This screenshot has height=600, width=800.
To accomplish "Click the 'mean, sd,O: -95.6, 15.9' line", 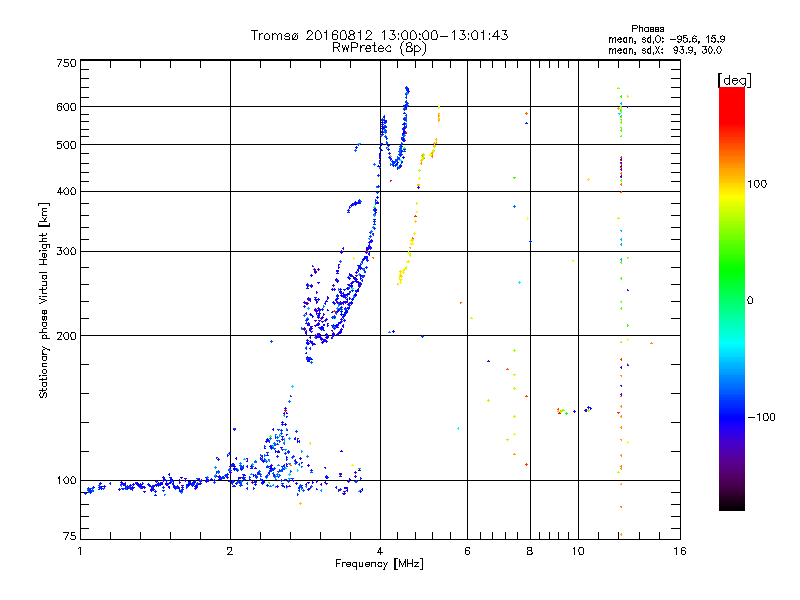I will coord(666,39).
